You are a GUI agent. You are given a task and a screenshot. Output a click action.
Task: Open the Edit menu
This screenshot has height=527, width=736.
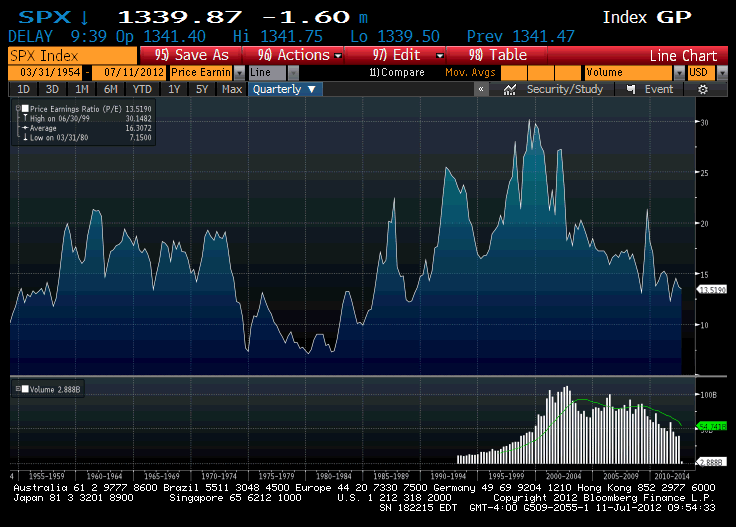coord(406,55)
